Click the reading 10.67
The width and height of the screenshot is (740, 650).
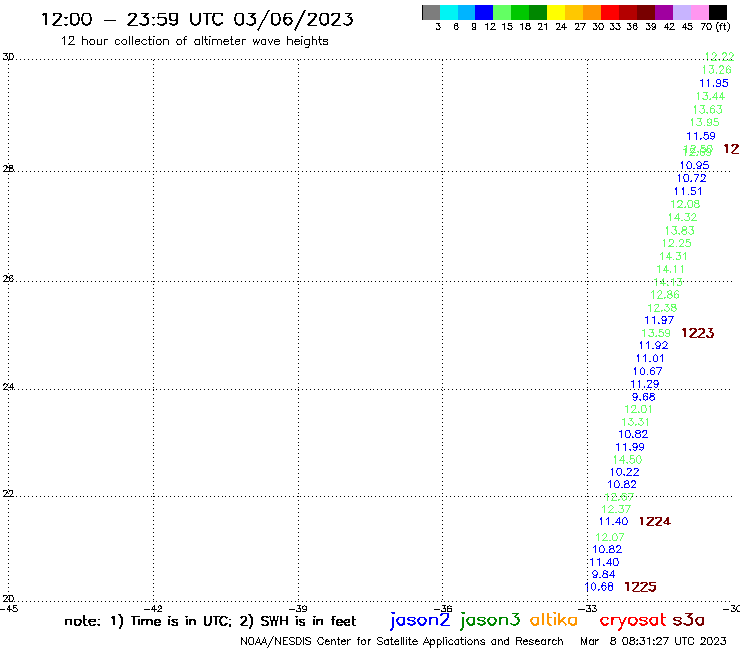tap(648, 371)
